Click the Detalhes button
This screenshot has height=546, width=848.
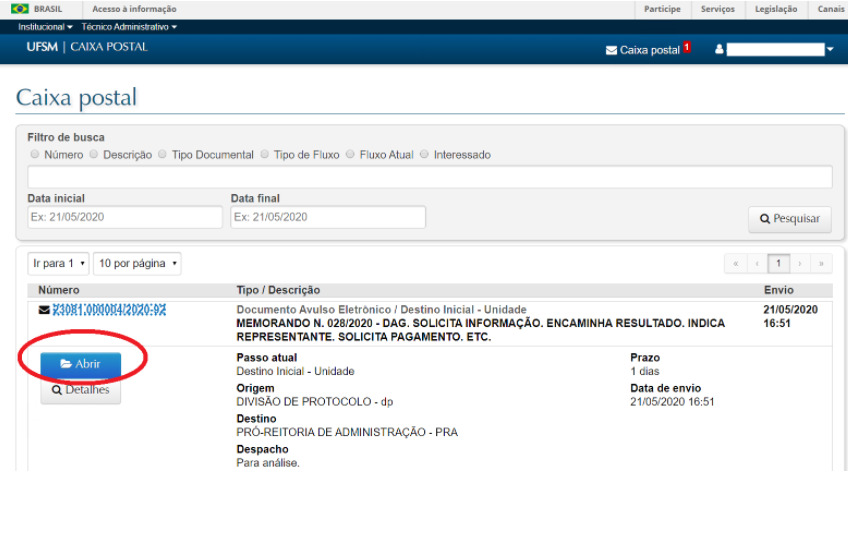(80, 390)
